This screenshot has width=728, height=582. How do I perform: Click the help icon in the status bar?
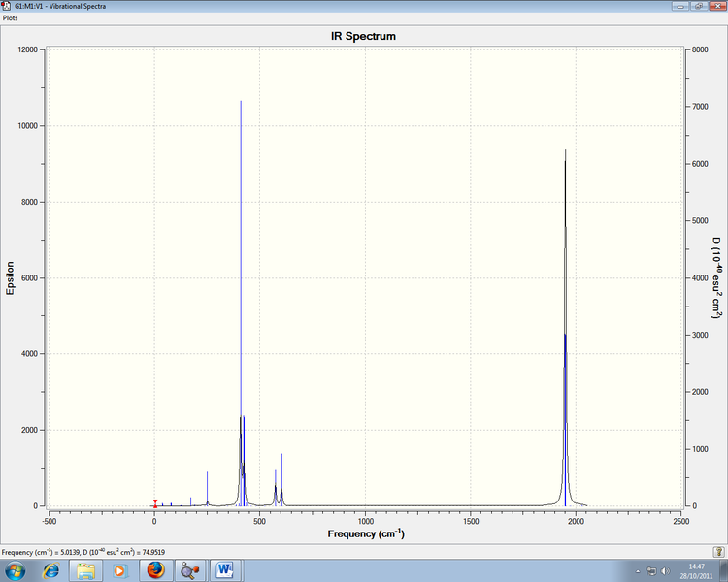tap(718, 552)
